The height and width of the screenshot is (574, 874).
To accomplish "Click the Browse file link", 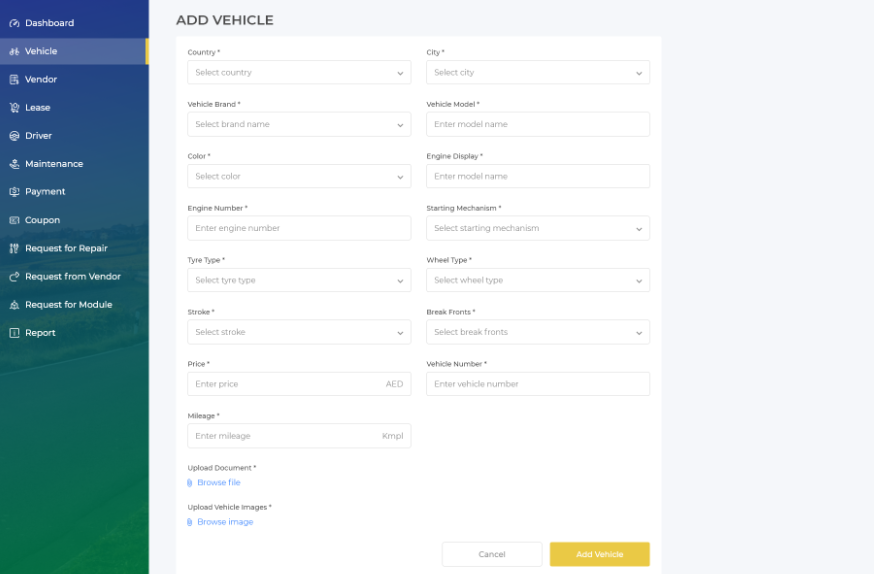I will (218, 483).
